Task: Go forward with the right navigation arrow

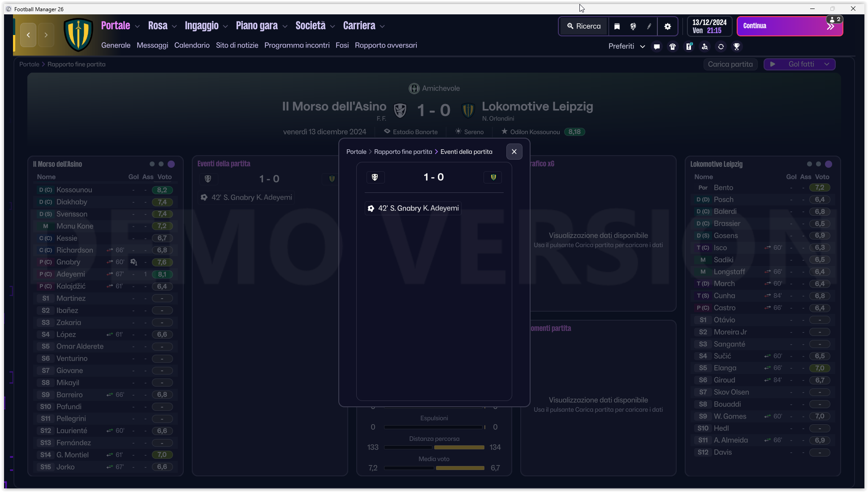Action: tap(46, 35)
